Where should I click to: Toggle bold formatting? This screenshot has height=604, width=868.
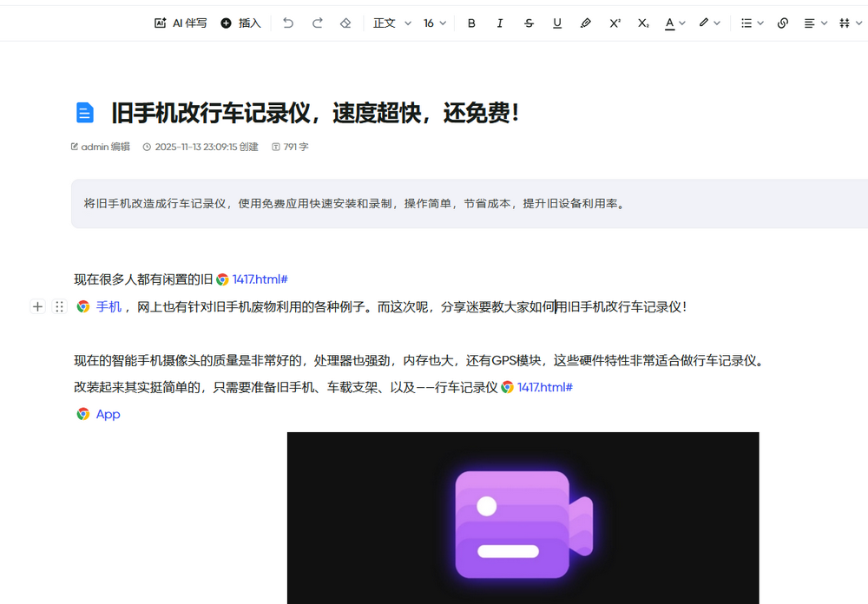(471, 23)
